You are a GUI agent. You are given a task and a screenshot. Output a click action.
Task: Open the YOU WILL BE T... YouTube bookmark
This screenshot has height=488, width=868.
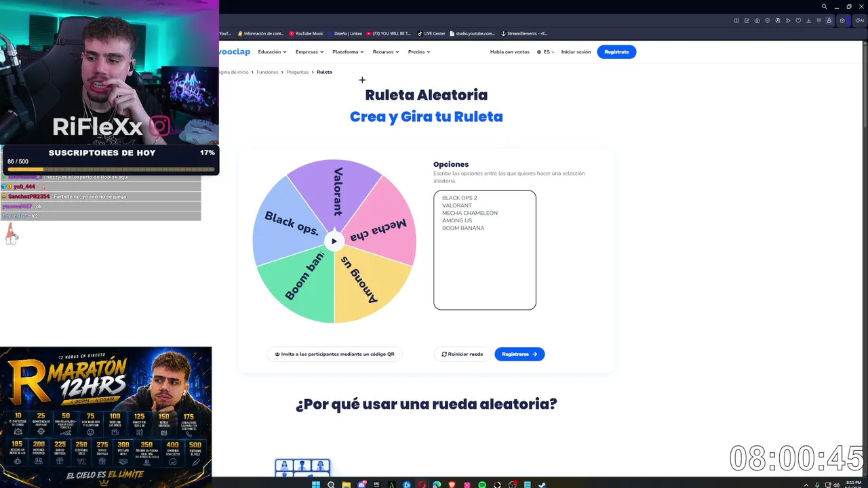tap(389, 33)
